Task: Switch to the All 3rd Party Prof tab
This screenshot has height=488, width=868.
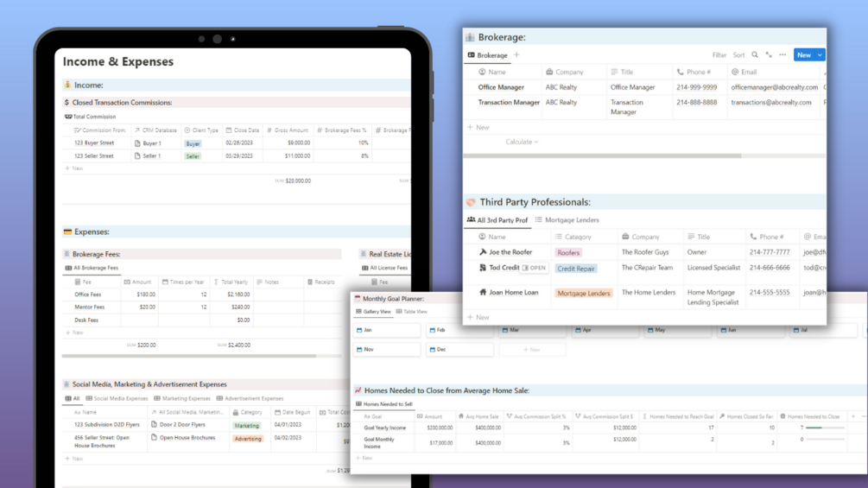Action: (497, 220)
